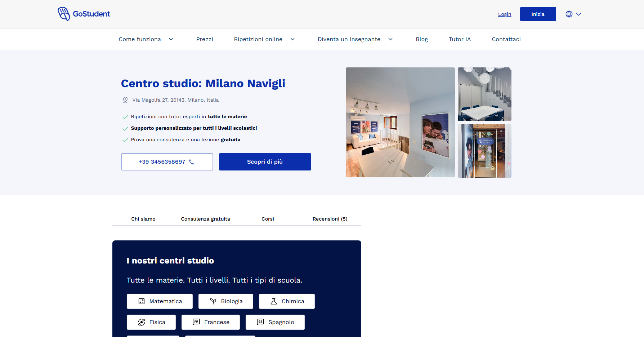The image size is (644, 337).
Task: Go to Prezzi in navigation menu
Action: coord(205,39)
